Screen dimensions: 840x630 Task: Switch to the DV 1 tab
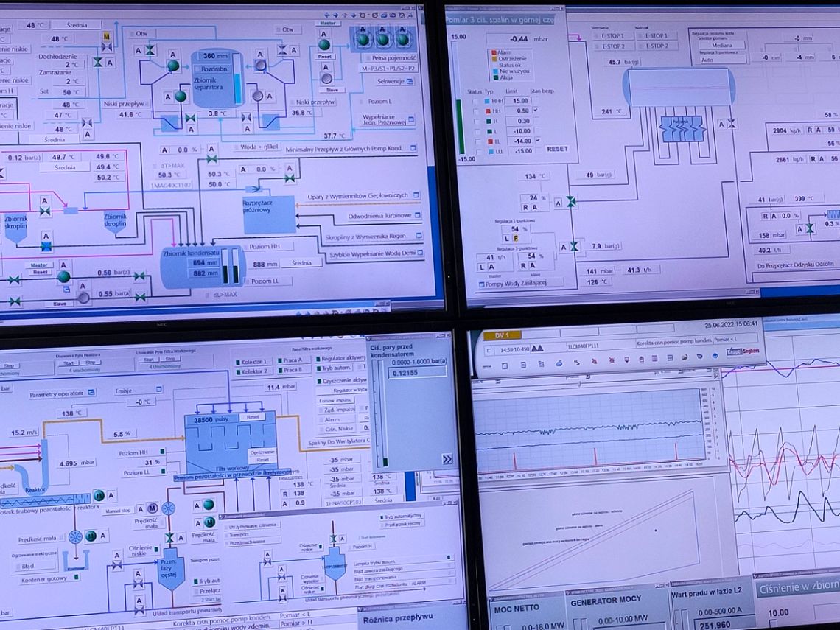click(503, 335)
